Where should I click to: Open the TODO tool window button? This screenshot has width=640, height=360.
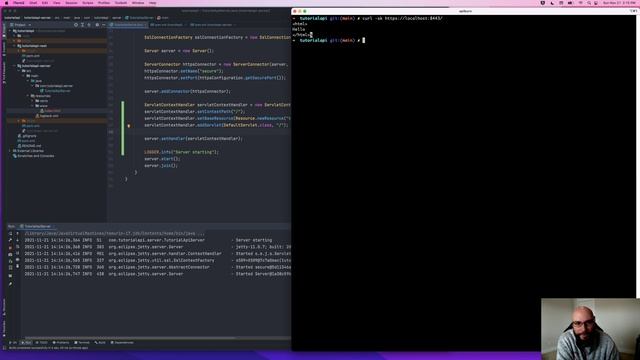(42, 343)
